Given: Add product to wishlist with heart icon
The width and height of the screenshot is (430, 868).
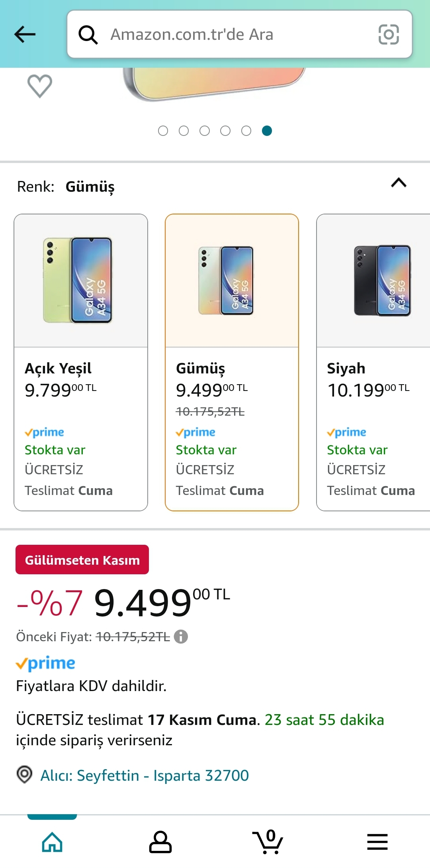Looking at the screenshot, I should (39, 86).
